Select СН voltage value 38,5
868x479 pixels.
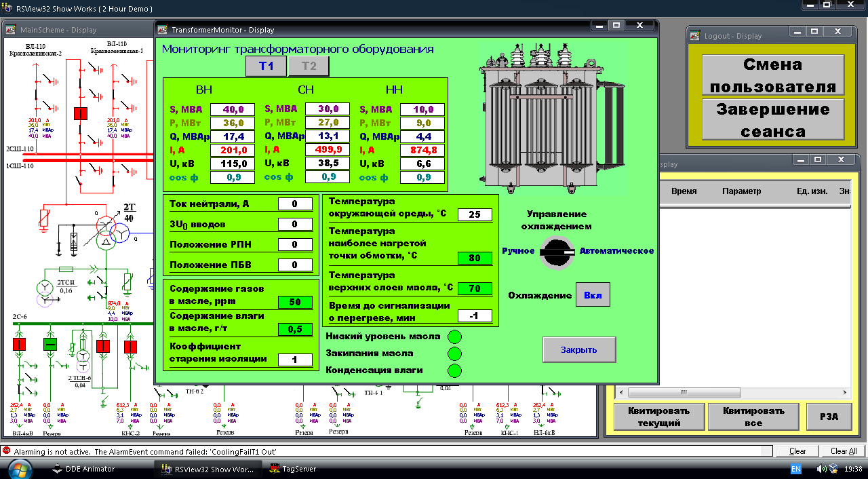[328, 164]
